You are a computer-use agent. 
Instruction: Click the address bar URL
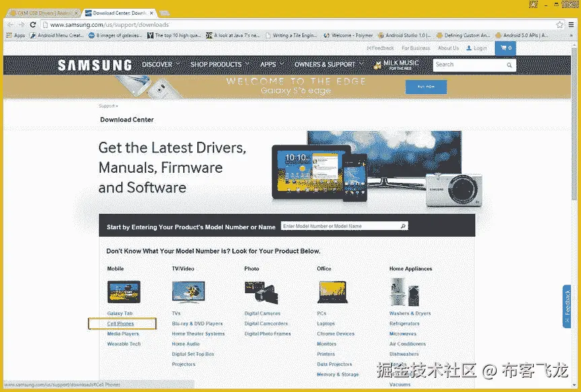click(x=109, y=25)
